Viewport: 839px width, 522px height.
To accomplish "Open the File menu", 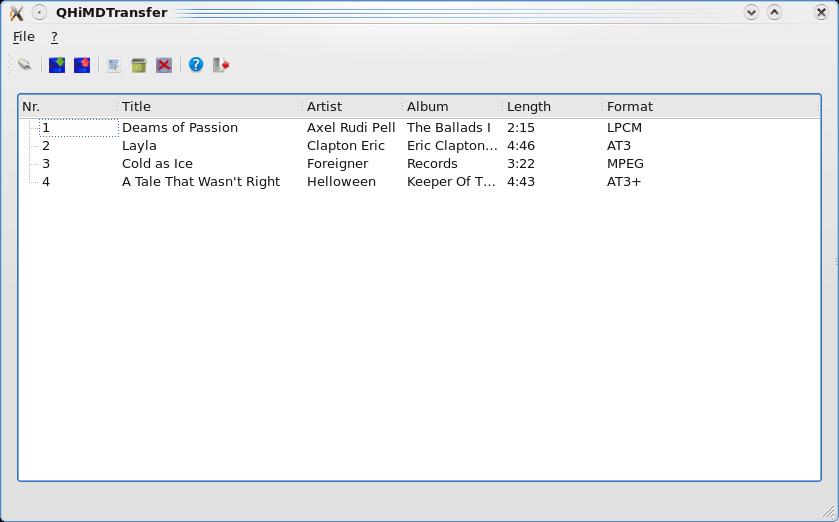I will [x=24, y=36].
